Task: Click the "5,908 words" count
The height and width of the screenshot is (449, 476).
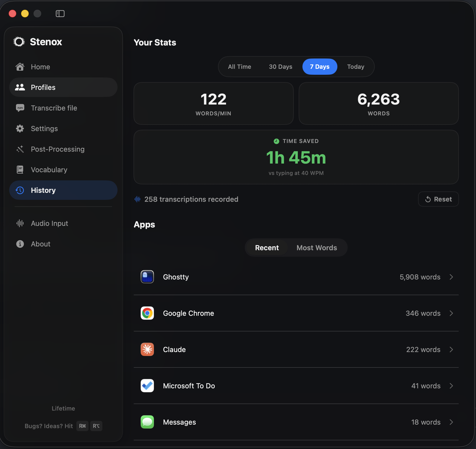Action: (420, 277)
